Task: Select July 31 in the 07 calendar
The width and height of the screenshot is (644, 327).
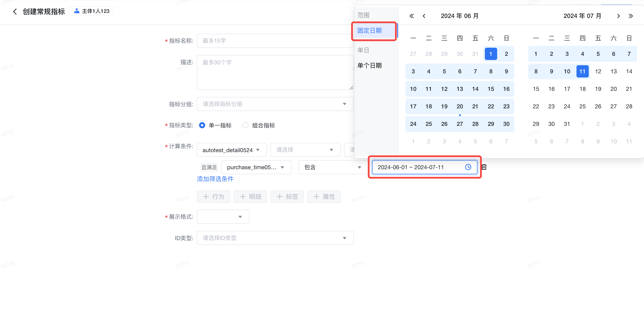Action: tap(567, 124)
